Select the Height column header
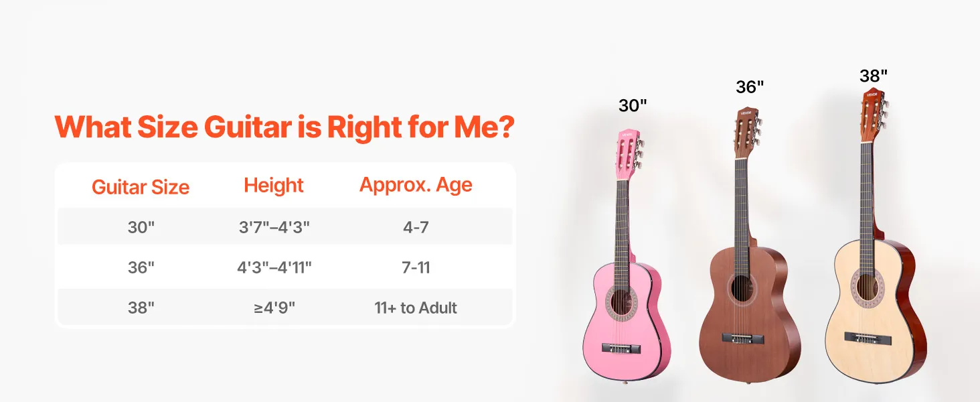 click(274, 186)
